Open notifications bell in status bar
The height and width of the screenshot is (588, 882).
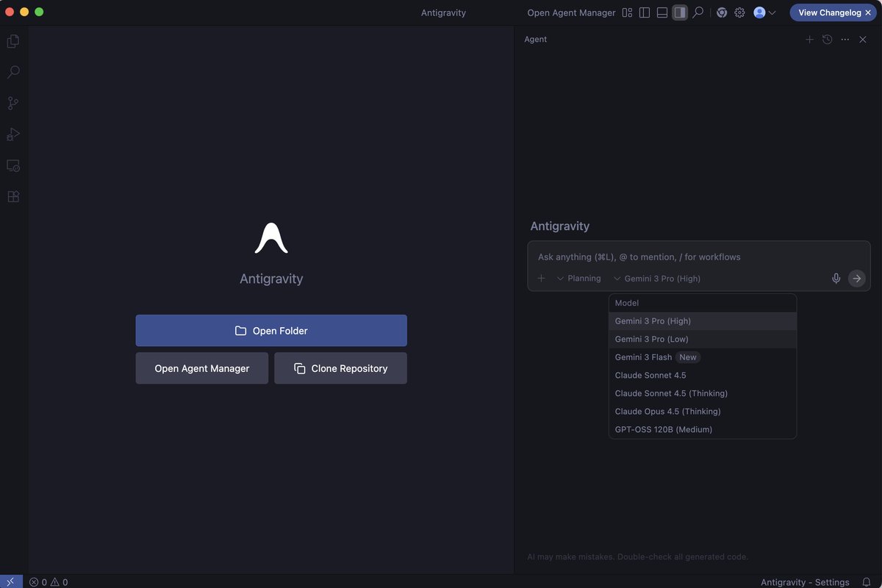point(867,582)
